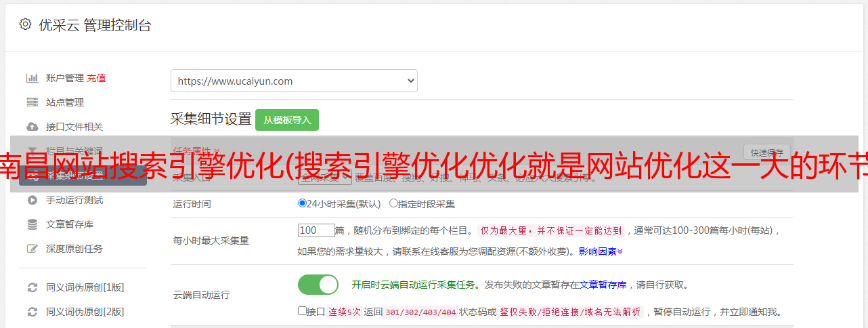Click the bar chart icon for 账户管理

pyautogui.click(x=32, y=78)
